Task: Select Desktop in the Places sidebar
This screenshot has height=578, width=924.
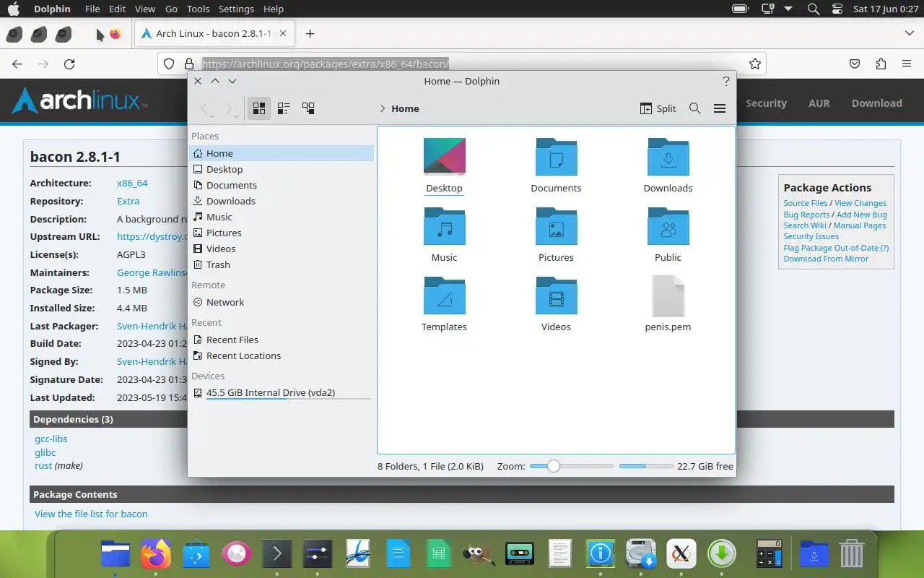Action: 282,169
